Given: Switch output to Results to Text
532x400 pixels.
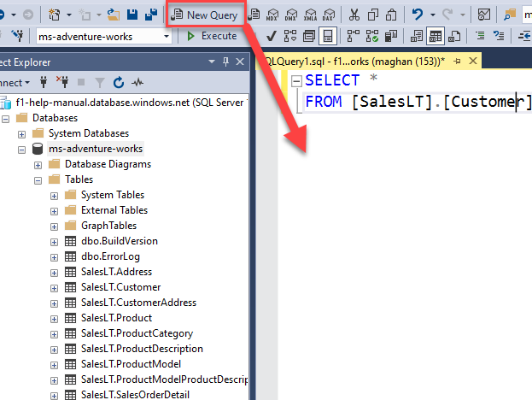Looking at the screenshot, I should (417, 36).
